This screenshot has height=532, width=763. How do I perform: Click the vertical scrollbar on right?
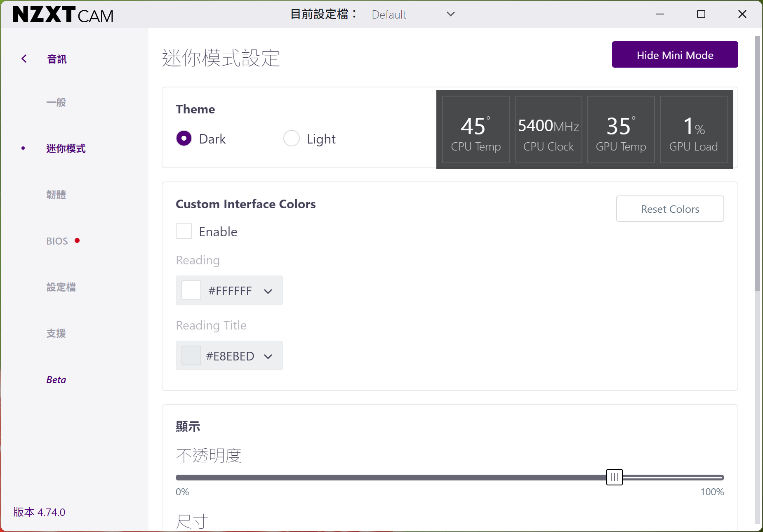coord(757,164)
